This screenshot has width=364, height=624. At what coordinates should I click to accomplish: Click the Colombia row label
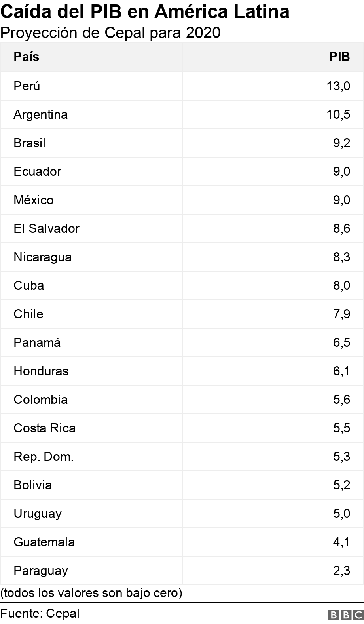point(41,400)
